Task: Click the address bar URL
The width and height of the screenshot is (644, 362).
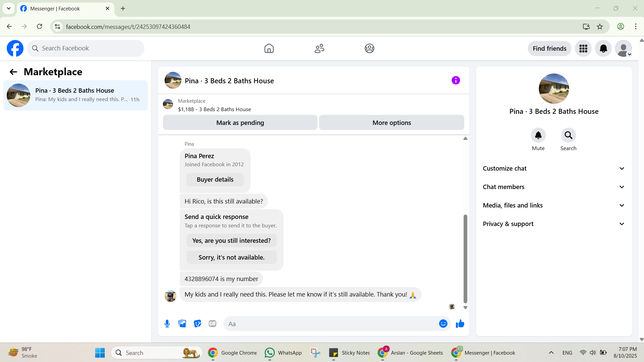Action: pyautogui.click(x=128, y=27)
